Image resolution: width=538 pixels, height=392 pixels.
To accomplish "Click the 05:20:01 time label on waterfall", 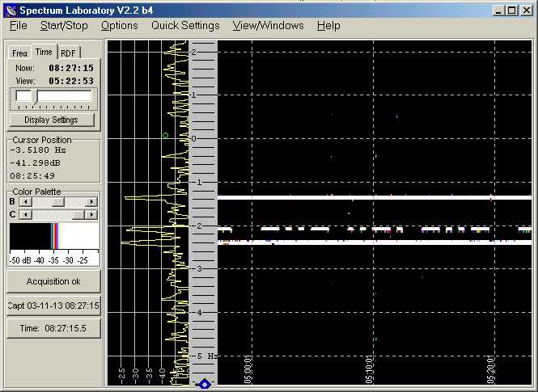I will point(490,369).
